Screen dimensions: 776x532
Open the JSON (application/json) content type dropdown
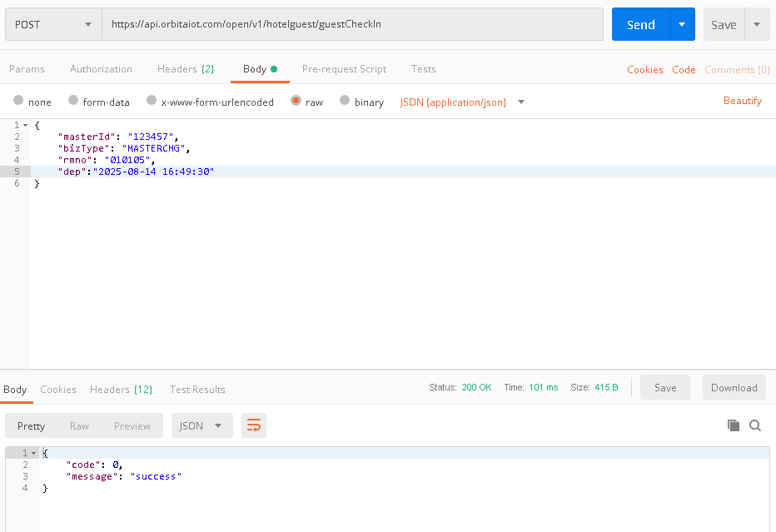521,102
